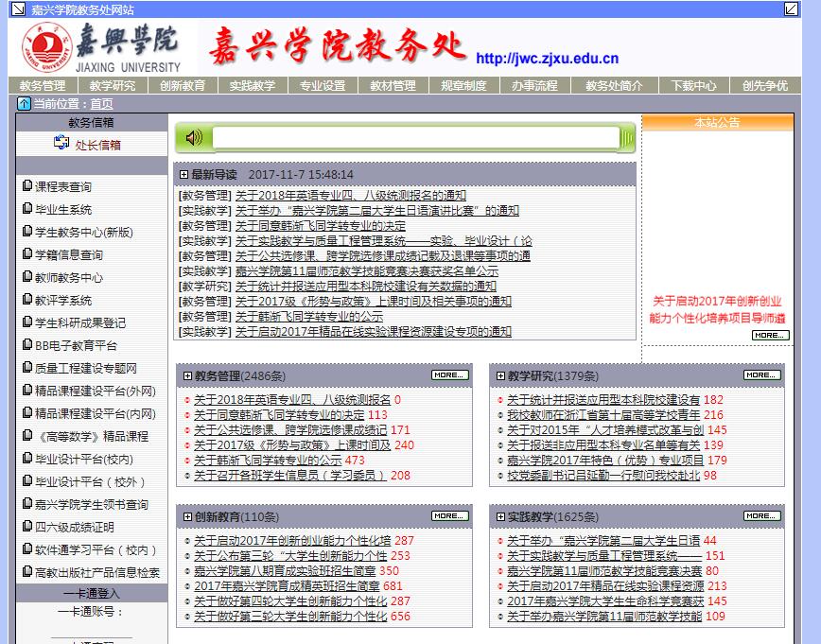Screen dimensions: 821x644
Task: Open 关于同意韩渐飞同学转专业的决定 in 最新导读
Action: coord(321,226)
